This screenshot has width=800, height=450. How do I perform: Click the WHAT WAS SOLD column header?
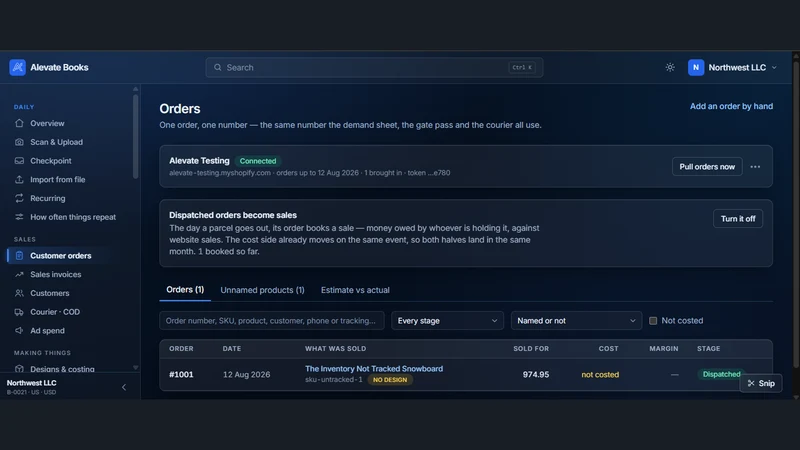click(336, 348)
